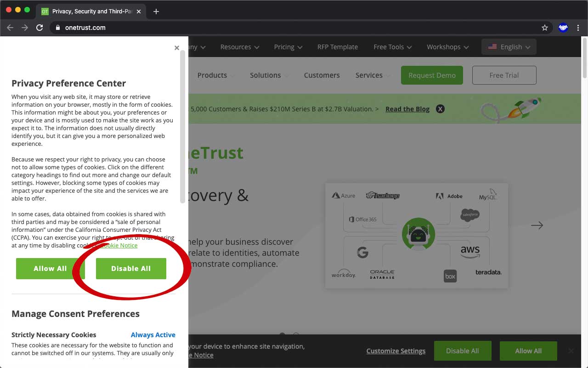This screenshot has height=368, width=588.
Task: Click the Manage Consent Preferences heading
Action: pos(75,314)
